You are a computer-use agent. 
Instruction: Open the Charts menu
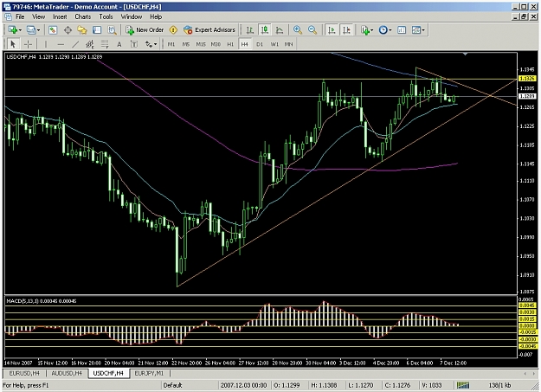83,16
